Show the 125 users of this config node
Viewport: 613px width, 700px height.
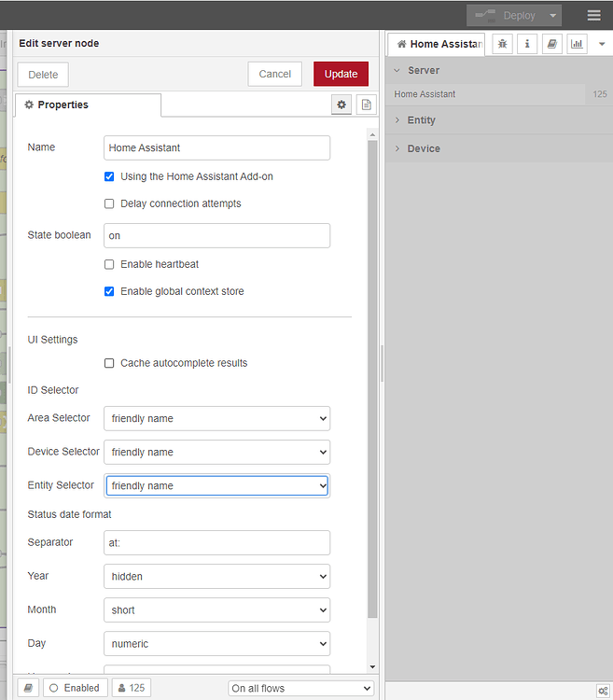pos(132,688)
